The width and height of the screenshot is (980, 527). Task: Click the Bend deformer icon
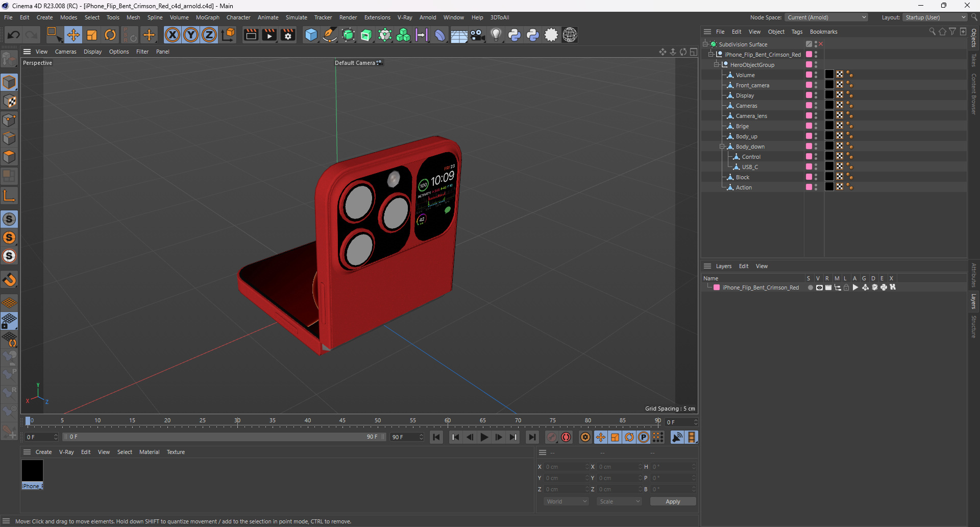[x=440, y=35]
